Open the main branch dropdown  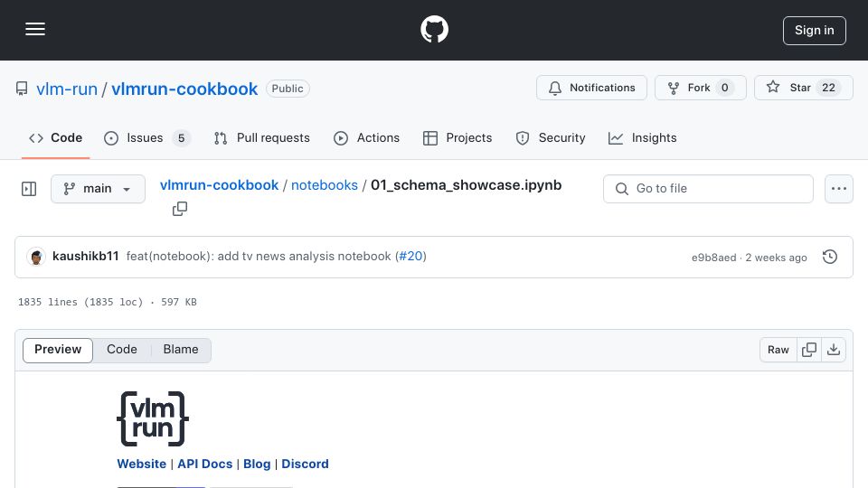(x=98, y=189)
